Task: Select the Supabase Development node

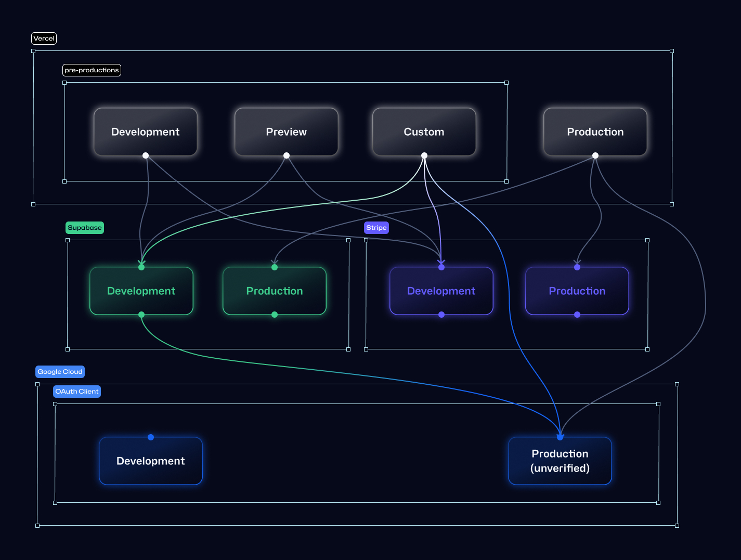Action: click(x=141, y=291)
